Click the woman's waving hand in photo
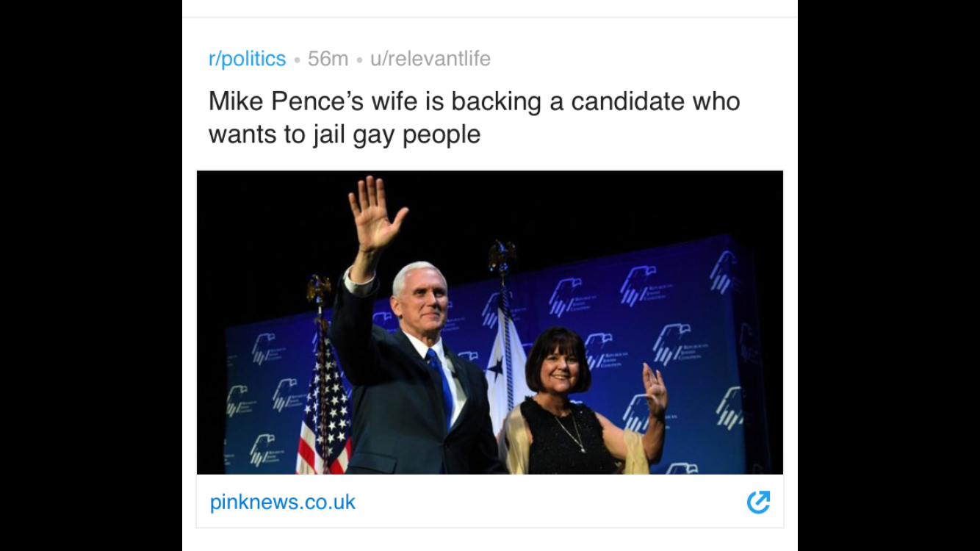The height and width of the screenshot is (551, 980). pyautogui.click(x=654, y=391)
